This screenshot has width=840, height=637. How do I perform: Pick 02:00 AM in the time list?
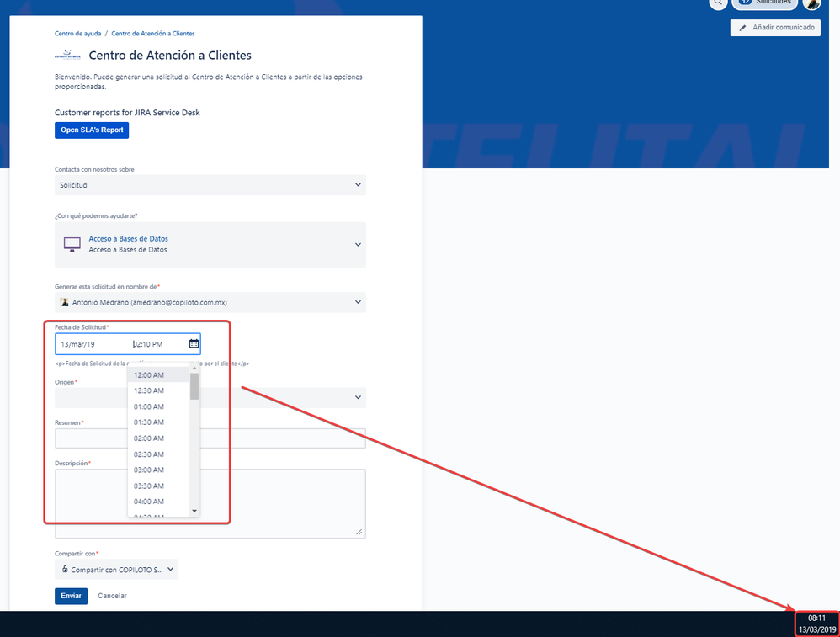158,438
